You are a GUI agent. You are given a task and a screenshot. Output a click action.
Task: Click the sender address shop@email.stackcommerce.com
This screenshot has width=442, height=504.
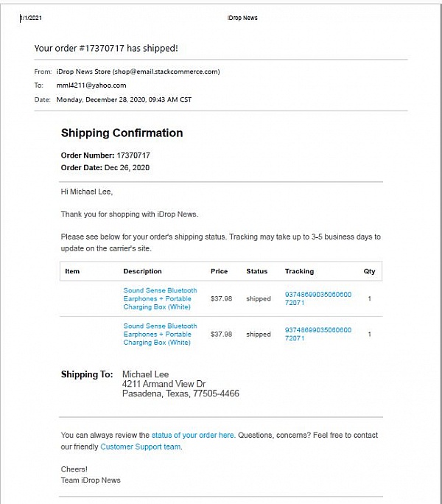(166, 71)
